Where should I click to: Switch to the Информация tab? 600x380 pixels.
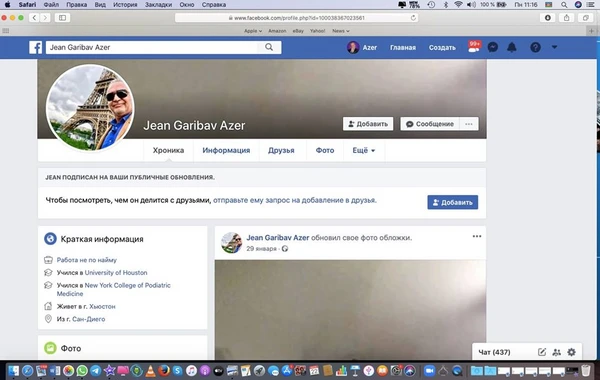click(226, 150)
